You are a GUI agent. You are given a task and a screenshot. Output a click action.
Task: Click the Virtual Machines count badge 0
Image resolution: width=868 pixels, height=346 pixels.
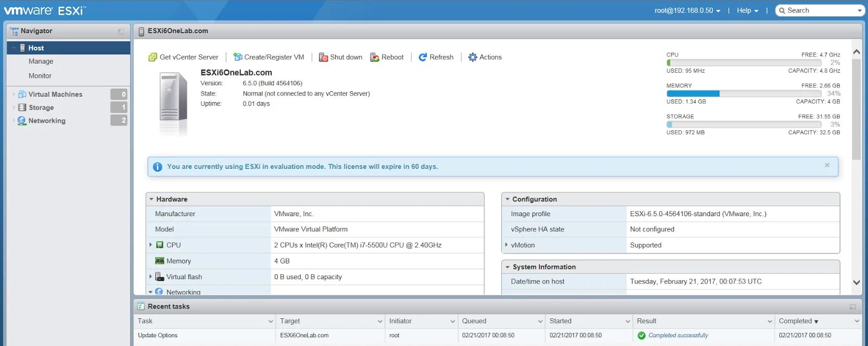click(x=119, y=94)
